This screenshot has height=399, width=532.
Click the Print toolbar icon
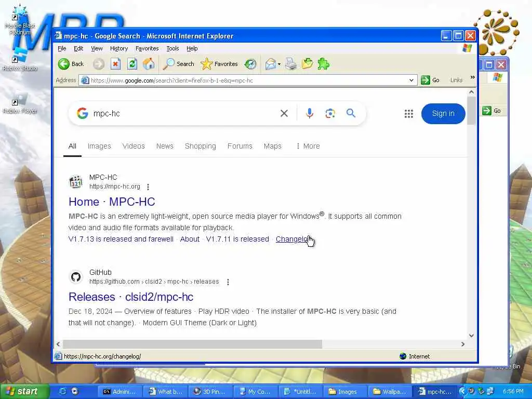[291, 64]
